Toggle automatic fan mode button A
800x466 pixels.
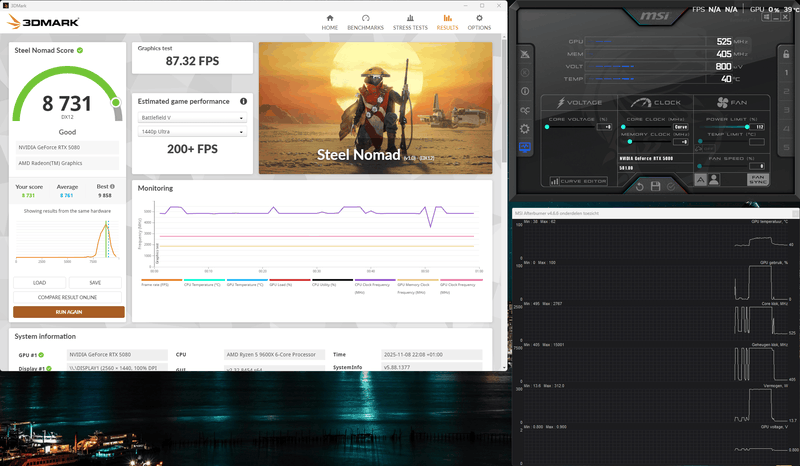[701, 180]
